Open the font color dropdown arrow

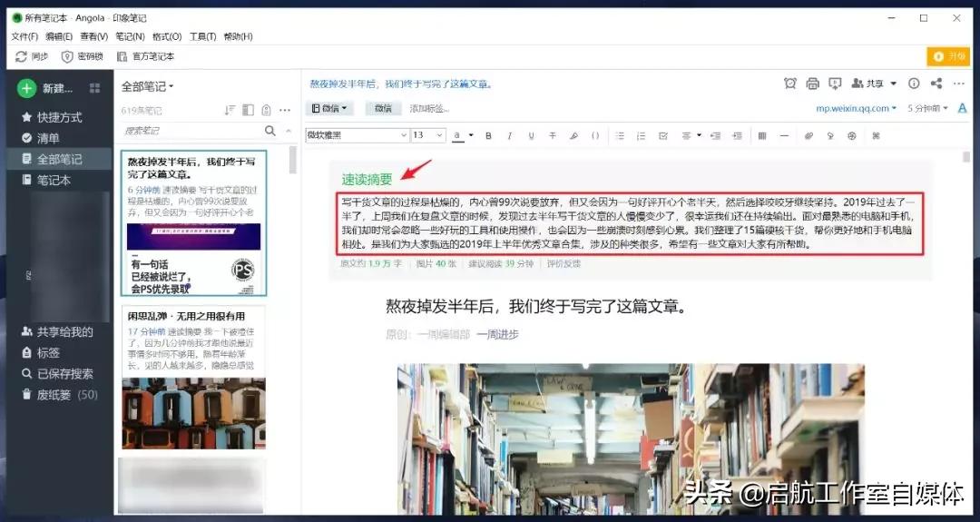(471, 135)
